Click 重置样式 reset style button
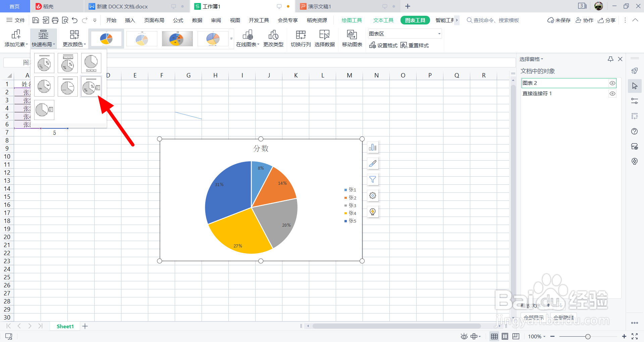644x342 pixels. point(415,45)
